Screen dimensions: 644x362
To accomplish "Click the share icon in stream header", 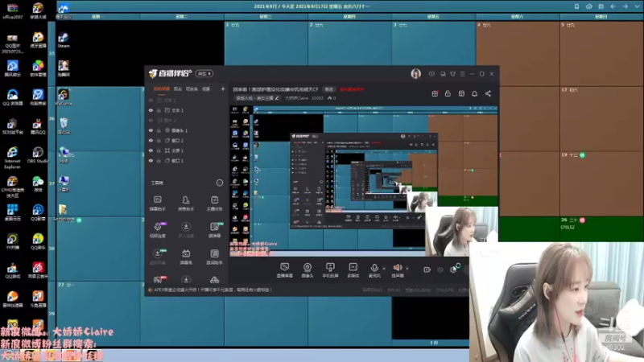I will 488,93.
